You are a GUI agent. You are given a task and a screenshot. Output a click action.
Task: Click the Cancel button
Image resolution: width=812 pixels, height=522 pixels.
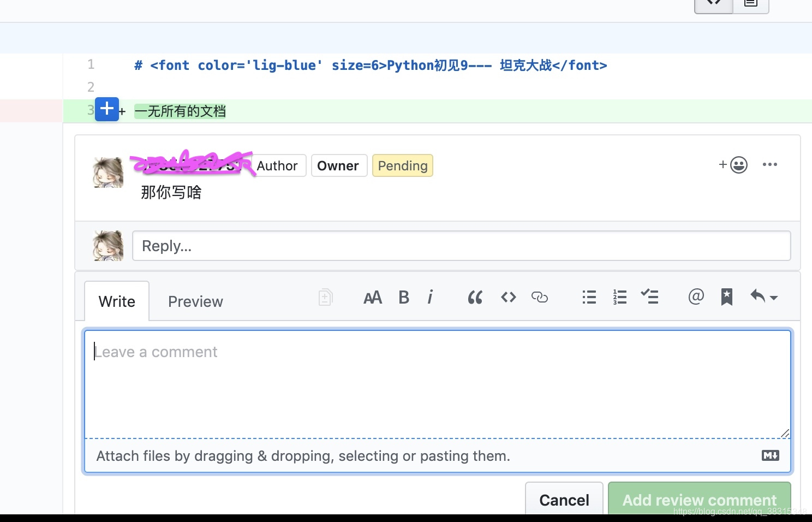pos(564,500)
